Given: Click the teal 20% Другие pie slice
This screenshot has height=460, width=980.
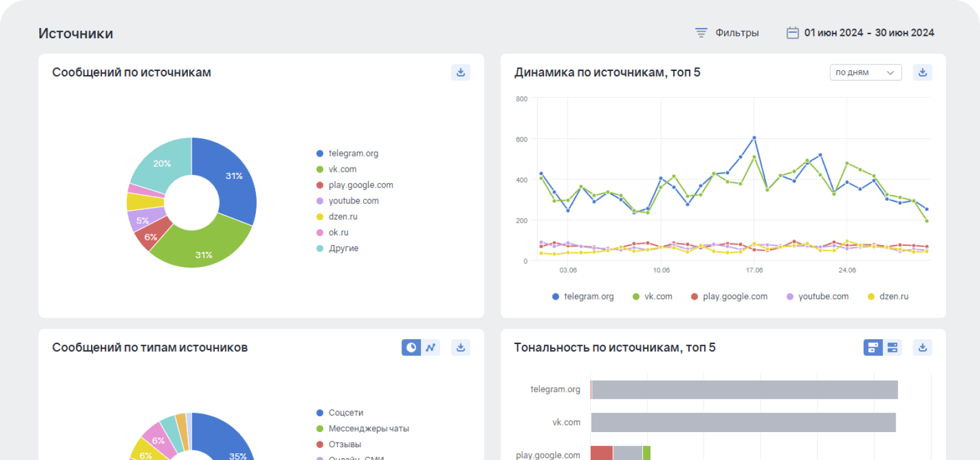Looking at the screenshot, I should coord(163,163).
